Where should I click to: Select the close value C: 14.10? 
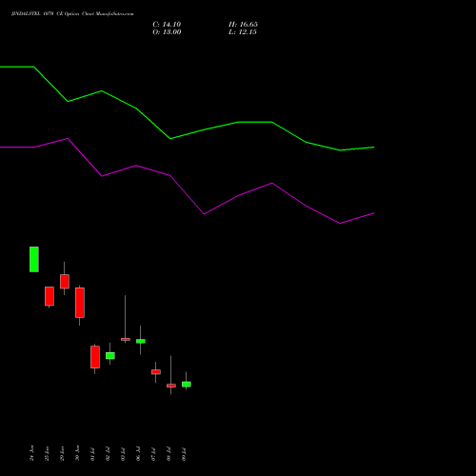167,25
